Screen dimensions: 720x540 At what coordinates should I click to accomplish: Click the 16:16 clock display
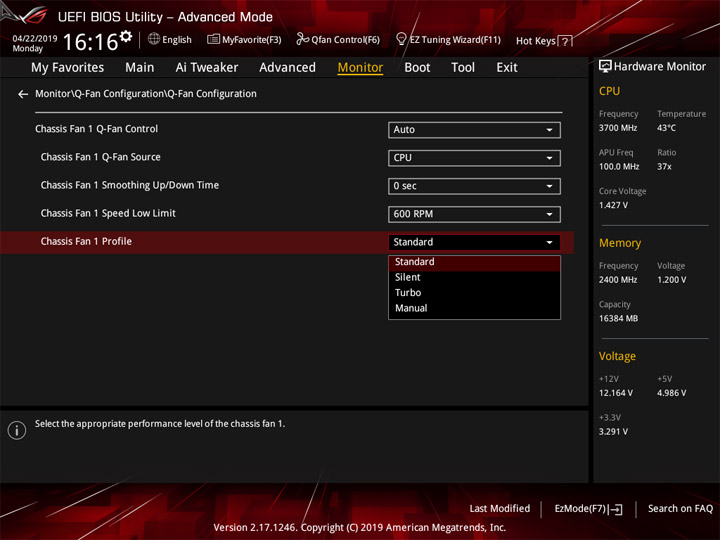(x=90, y=42)
